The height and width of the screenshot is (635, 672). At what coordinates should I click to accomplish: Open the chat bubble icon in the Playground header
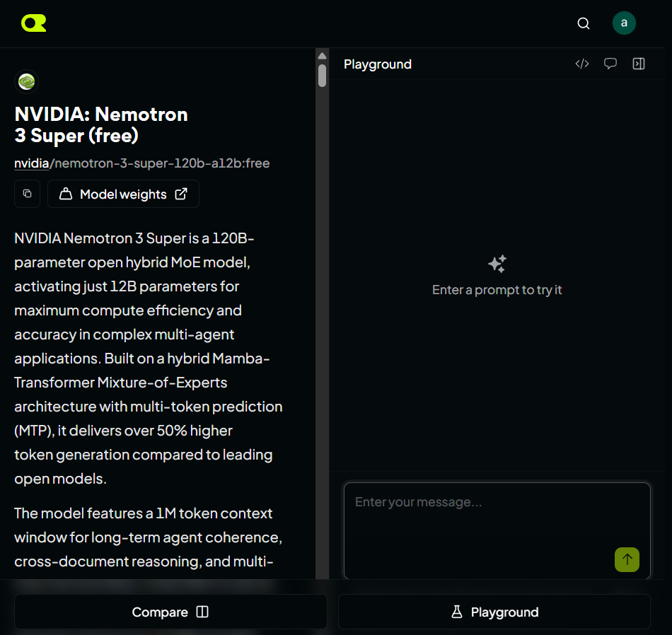coord(610,64)
